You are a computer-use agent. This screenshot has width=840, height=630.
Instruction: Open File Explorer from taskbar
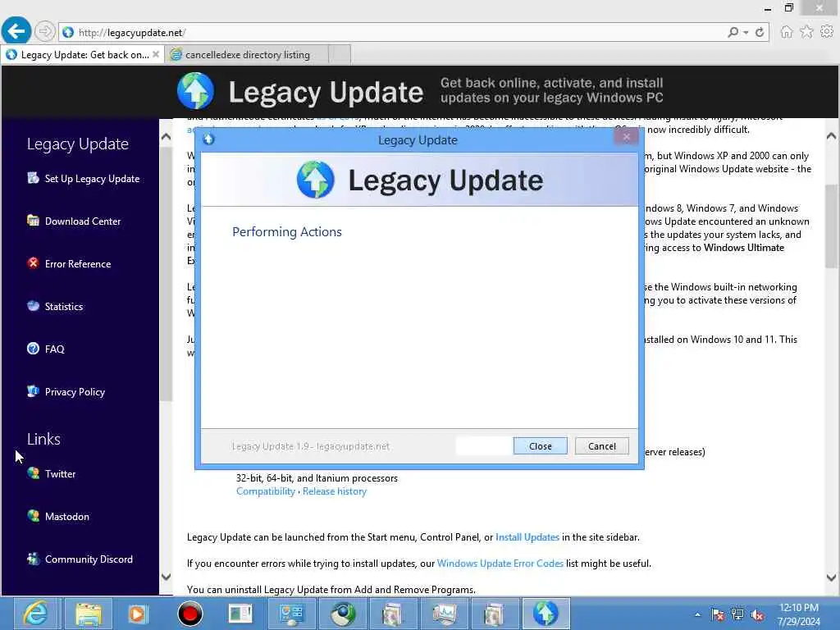89,614
